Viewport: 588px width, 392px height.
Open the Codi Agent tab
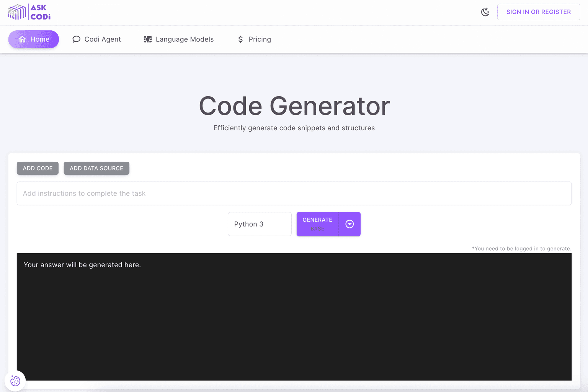click(x=97, y=39)
